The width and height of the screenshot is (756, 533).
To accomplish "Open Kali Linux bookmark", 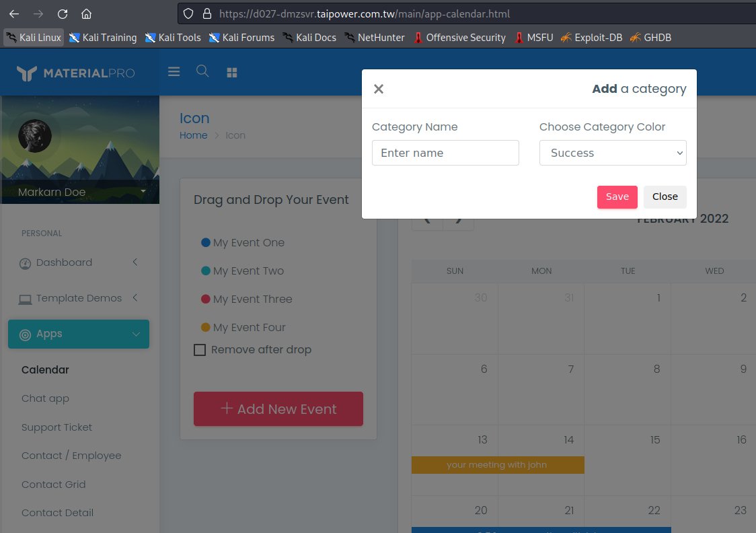I will click(33, 38).
